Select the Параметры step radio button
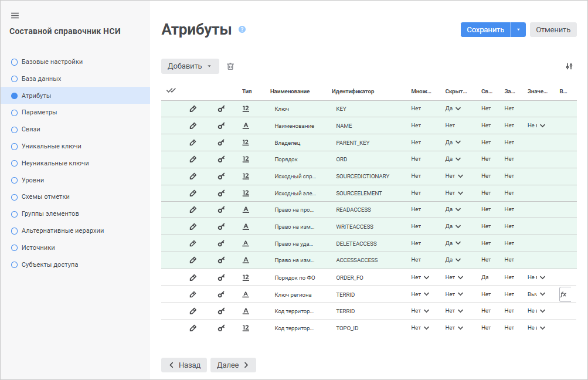 click(x=15, y=112)
